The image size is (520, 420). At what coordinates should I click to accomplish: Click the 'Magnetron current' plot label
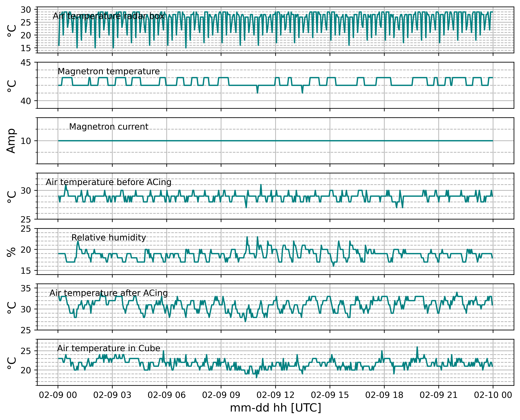coord(109,127)
